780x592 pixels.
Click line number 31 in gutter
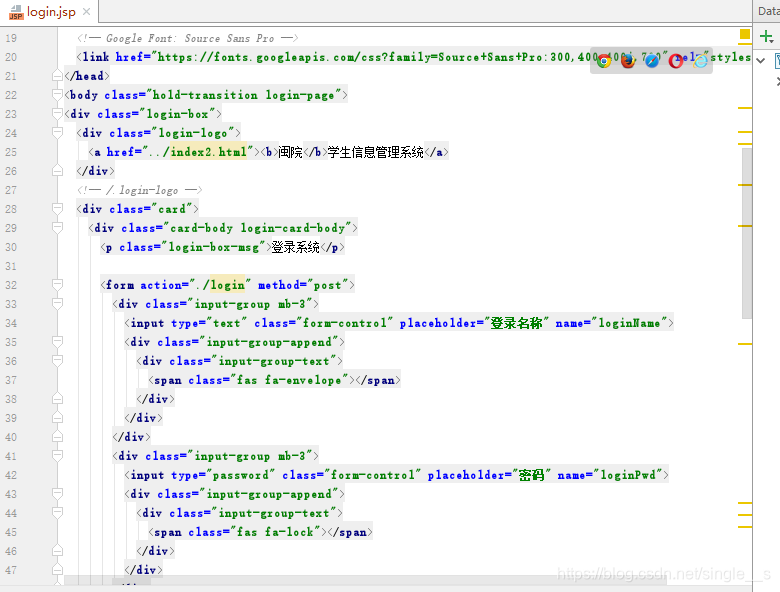click(11, 266)
